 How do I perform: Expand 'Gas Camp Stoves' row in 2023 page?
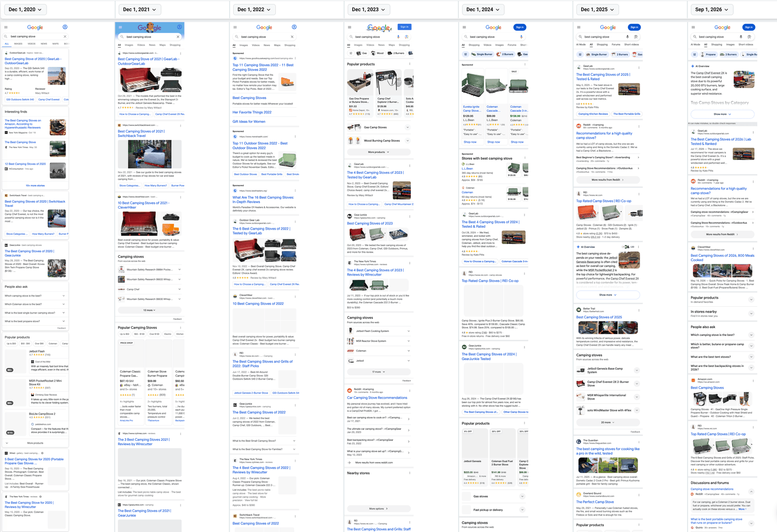coord(379,127)
